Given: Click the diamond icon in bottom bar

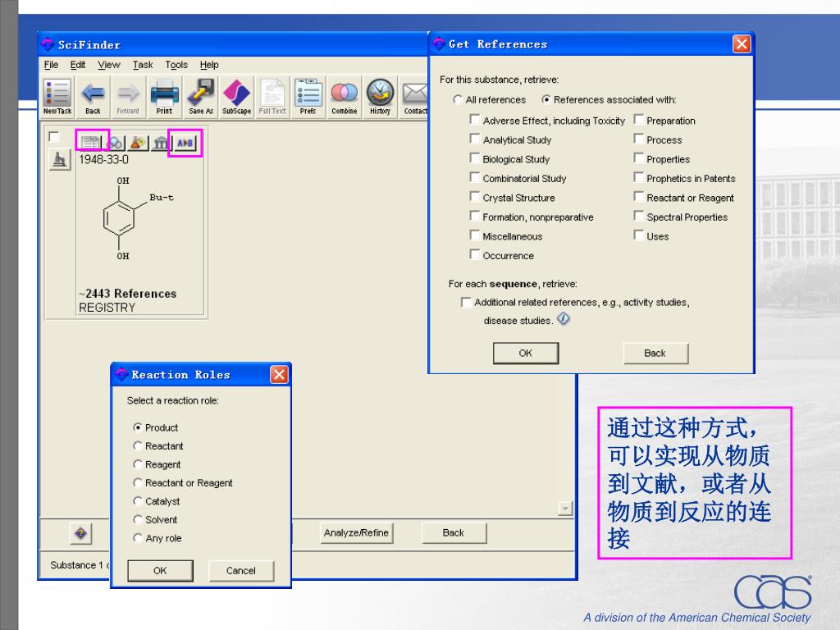Looking at the screenshot, I should [81, 533].
